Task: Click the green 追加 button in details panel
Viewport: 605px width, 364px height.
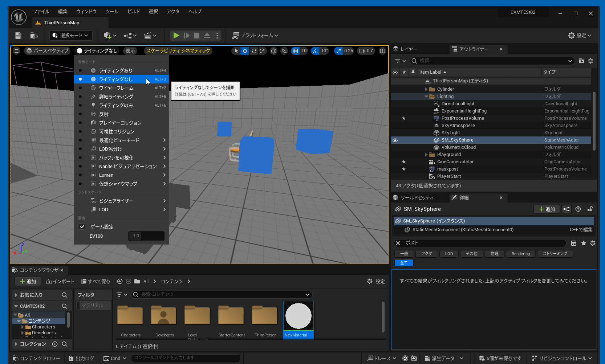Action: tap(547, 209)
